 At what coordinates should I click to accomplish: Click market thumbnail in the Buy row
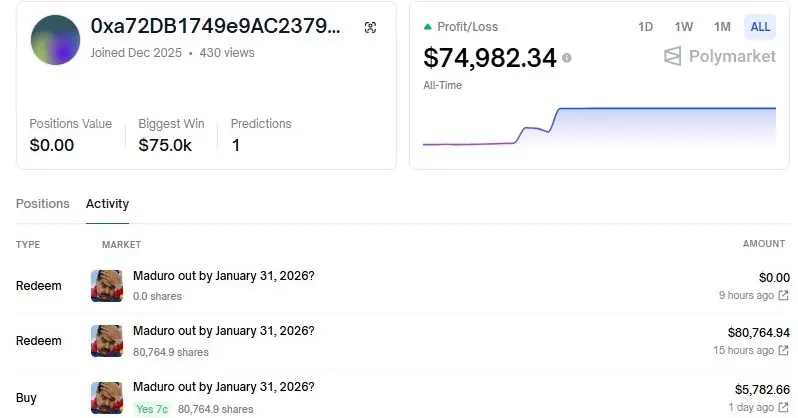(x=106, y=397)
